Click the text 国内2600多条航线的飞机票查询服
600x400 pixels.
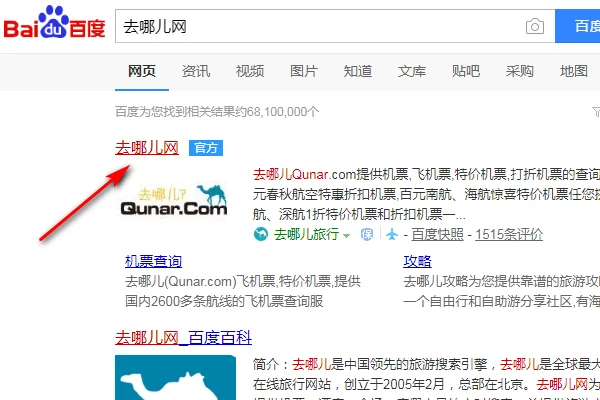click(x=224, y=301)
